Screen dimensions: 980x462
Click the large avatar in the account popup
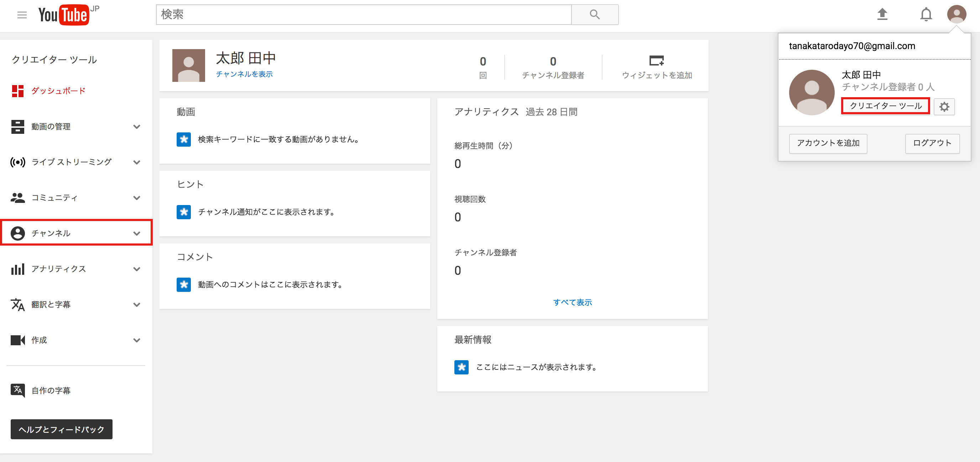pyautogui.click(x=812, y=93)
